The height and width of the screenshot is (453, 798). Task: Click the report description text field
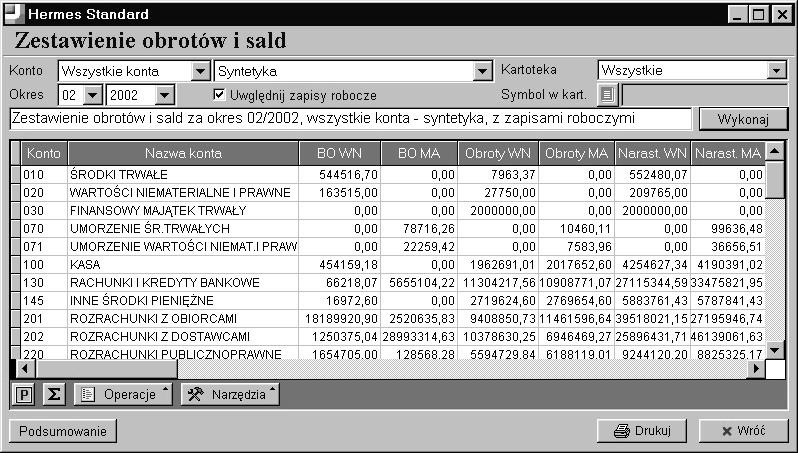click(x=351, y=119)
